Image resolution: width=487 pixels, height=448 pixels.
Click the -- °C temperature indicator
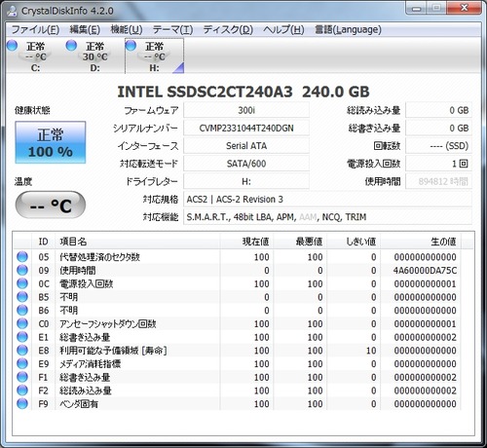51,205
